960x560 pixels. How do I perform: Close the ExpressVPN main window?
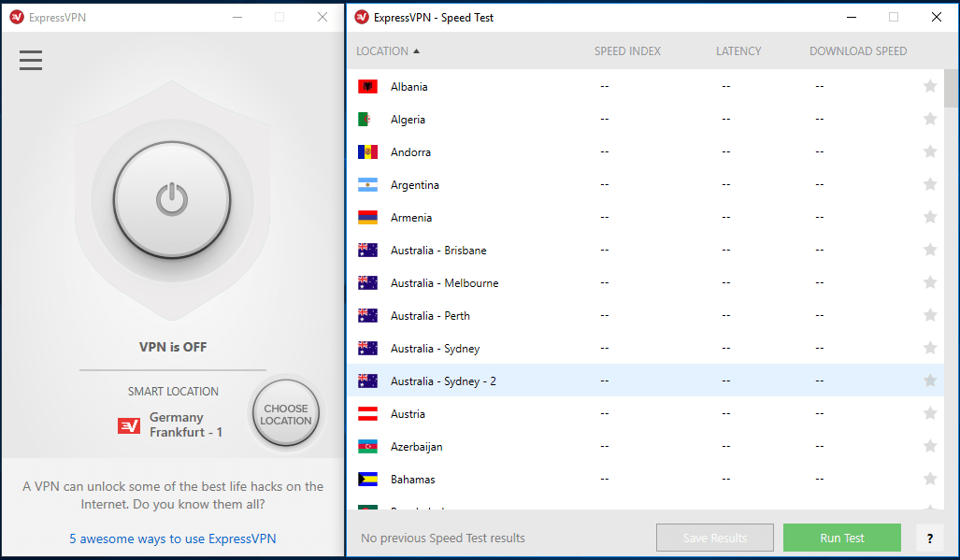(322, 17)
